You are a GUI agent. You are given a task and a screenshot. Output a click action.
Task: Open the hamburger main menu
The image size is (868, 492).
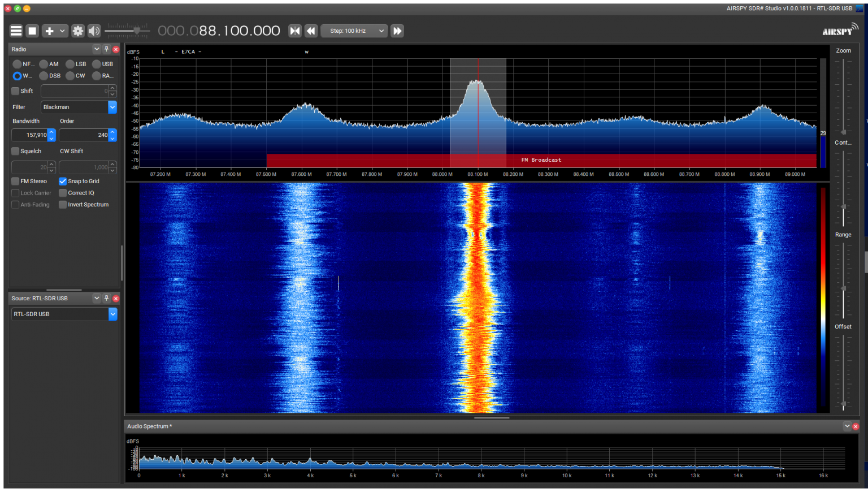coord(16,31)
